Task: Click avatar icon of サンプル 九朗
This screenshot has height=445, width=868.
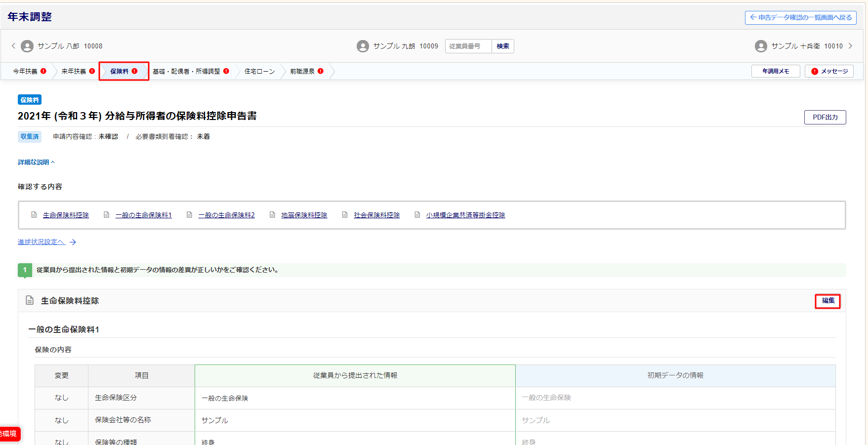Action: tap(363, 46)
